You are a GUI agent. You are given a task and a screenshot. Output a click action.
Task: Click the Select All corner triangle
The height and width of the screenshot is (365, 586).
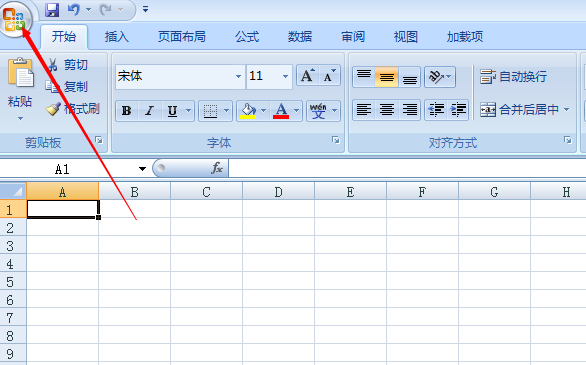pyautogui.click(x=13, y=191)
